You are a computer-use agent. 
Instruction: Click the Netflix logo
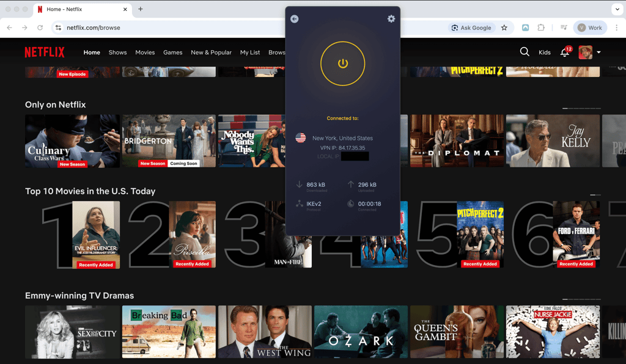click(x=45, y=53)
